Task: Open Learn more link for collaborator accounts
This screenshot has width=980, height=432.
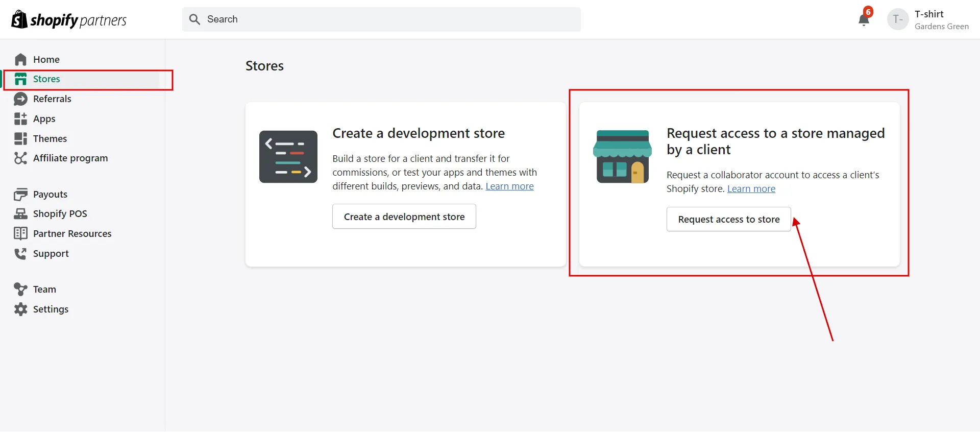Action: coord(751,189)
